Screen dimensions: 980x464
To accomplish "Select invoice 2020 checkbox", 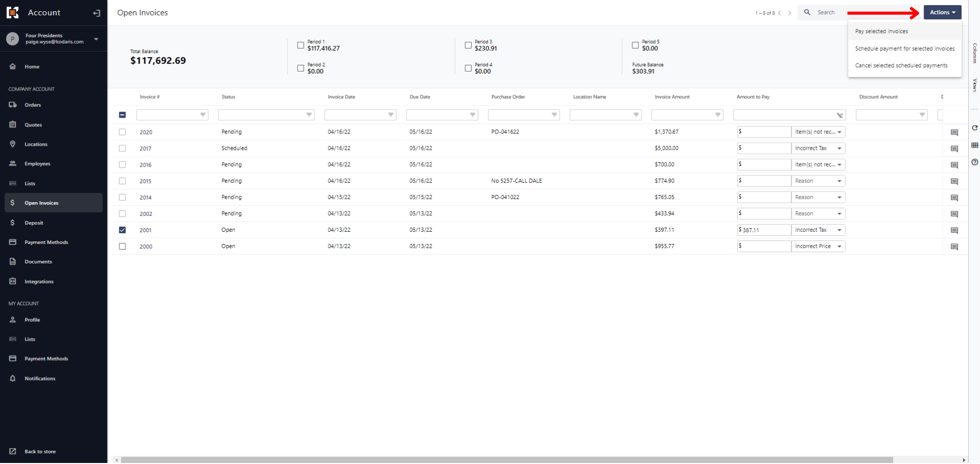I will pyautogui.click(x=122, y=132).
